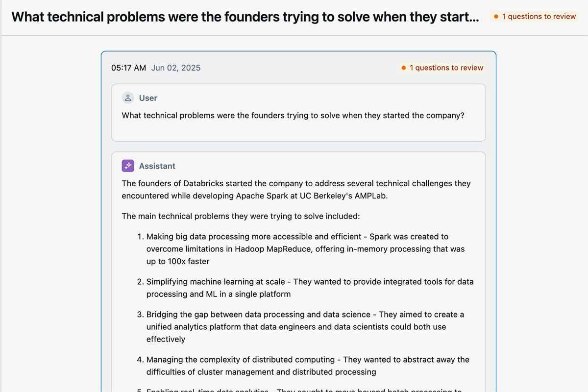The height and width of the screenshot is (392, 588).
Task: Click the timestamp '05:17 AM' to expand details
Action: [128, 68]
